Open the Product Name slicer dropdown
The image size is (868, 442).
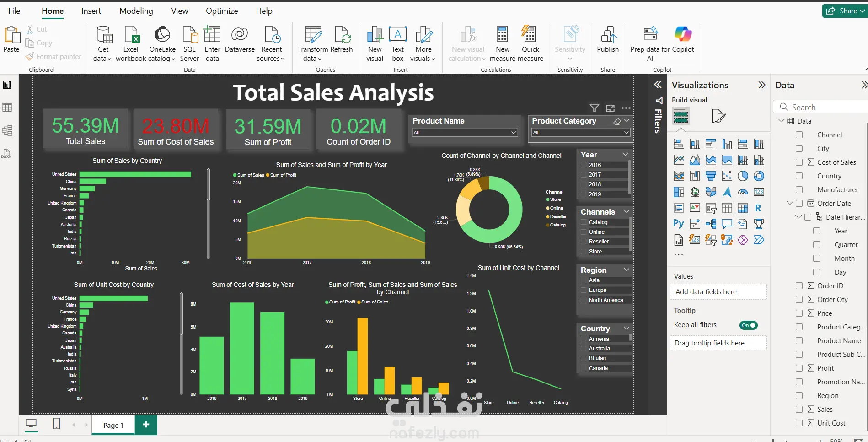point(465,132)
